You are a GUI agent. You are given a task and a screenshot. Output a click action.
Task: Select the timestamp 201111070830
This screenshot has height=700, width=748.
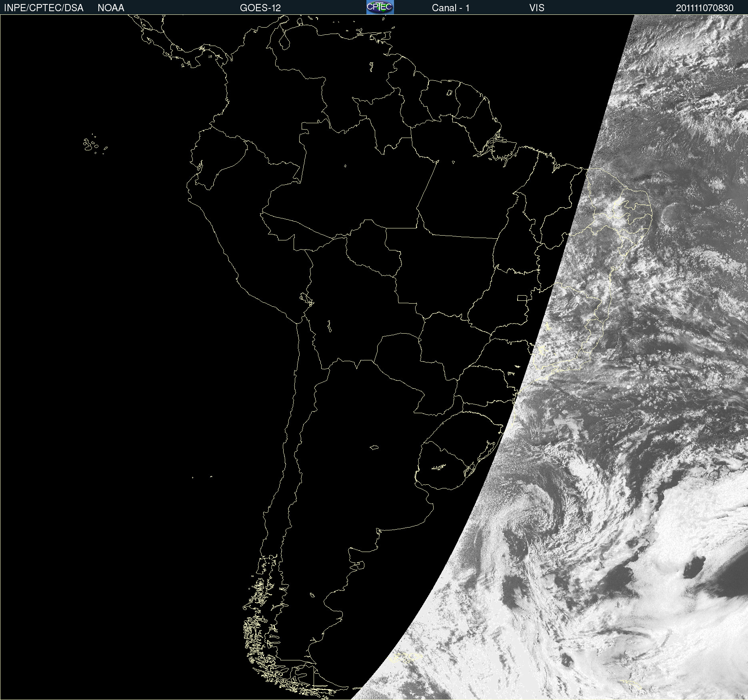pos(705,8)
